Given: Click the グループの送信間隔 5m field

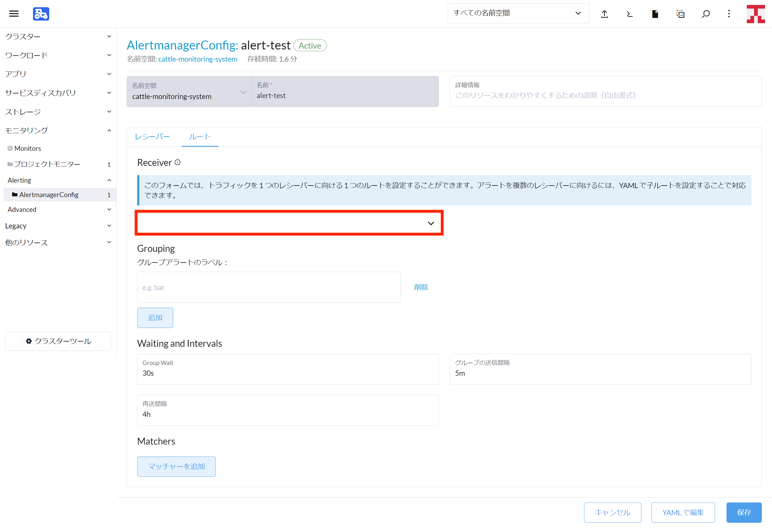Looking at the screenshot, I should coord(600,369).
